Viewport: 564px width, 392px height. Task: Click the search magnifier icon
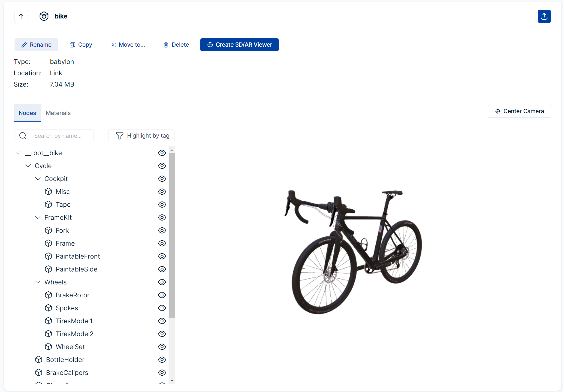[23, 136]
